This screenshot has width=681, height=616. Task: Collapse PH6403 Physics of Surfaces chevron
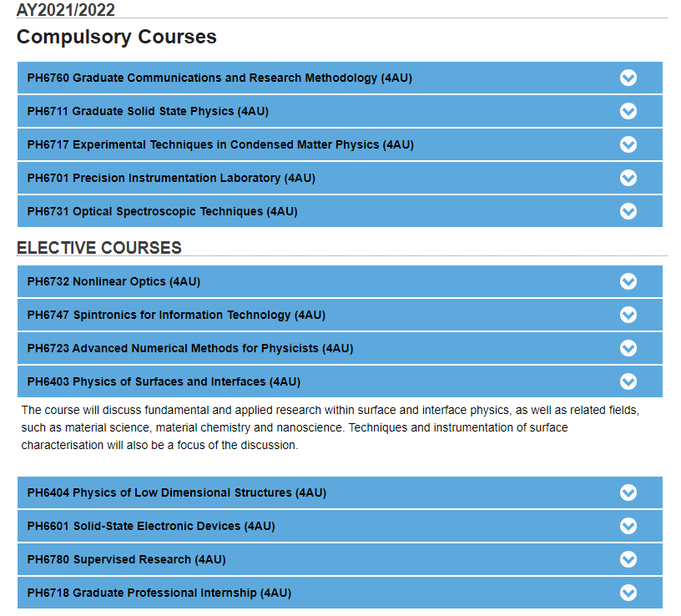(628, 381)
